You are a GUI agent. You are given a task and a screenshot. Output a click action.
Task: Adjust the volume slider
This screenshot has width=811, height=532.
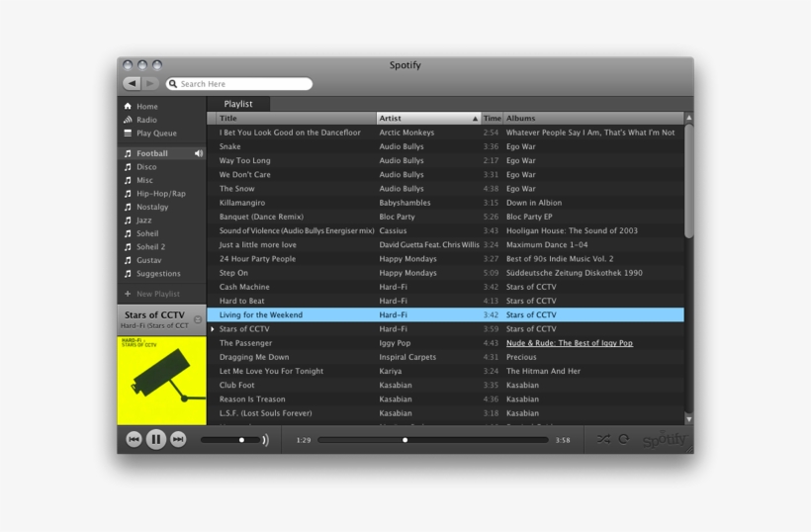[230, 440]
